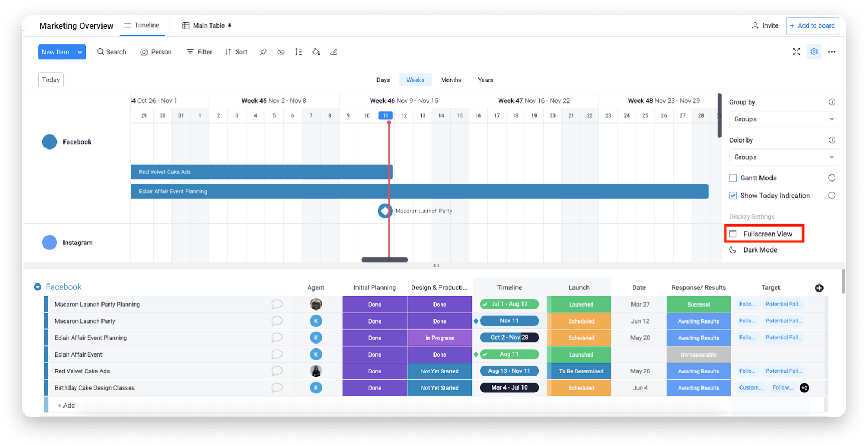Select Years zoom level

[x=486, y=80]
